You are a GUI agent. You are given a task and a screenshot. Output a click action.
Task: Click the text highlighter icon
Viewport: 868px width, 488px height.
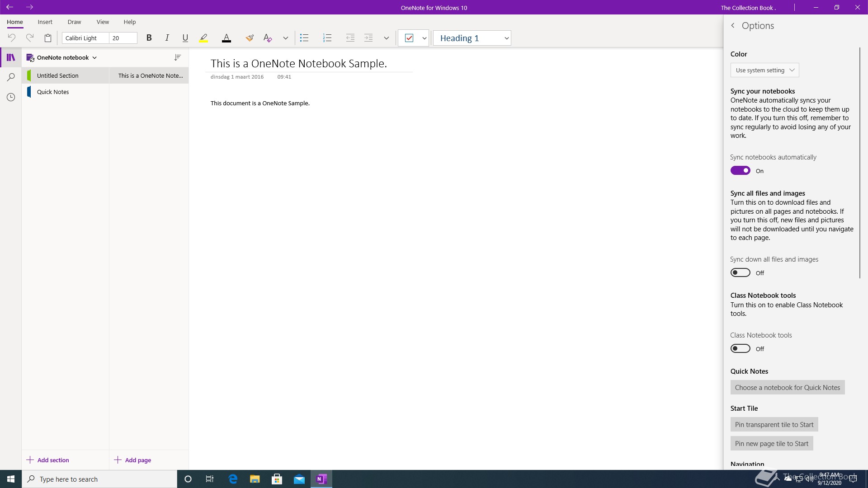coord(203,38)
